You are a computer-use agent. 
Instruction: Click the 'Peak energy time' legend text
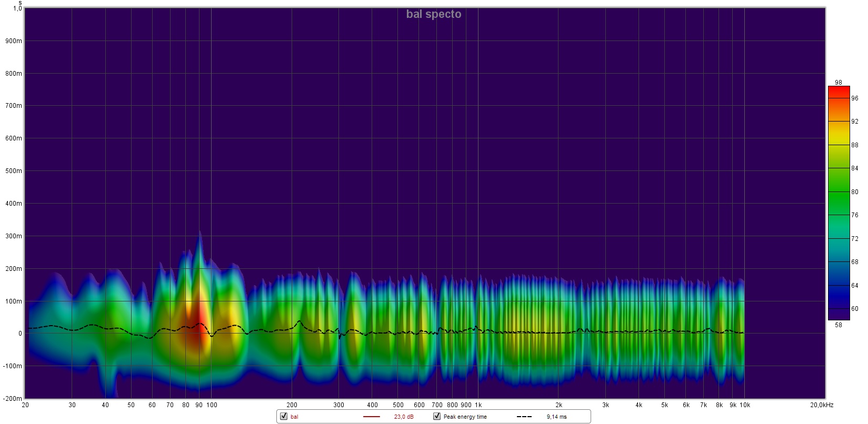click(x=465, y=417)
